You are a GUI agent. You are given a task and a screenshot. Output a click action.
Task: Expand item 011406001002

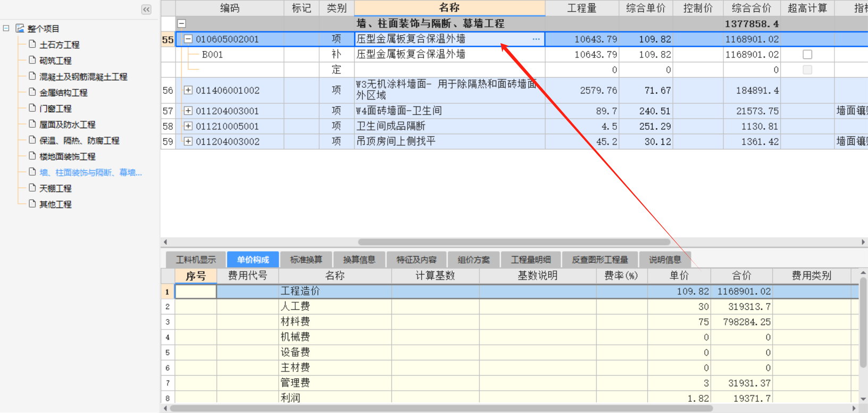[188, 90]
